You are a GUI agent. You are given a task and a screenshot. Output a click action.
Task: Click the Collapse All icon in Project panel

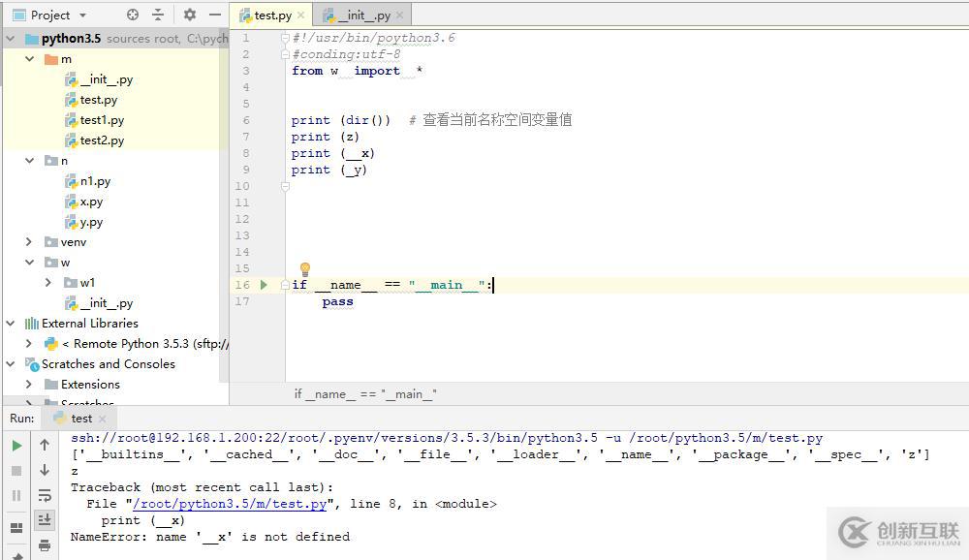pyautogui.click(x=158, y=15)
